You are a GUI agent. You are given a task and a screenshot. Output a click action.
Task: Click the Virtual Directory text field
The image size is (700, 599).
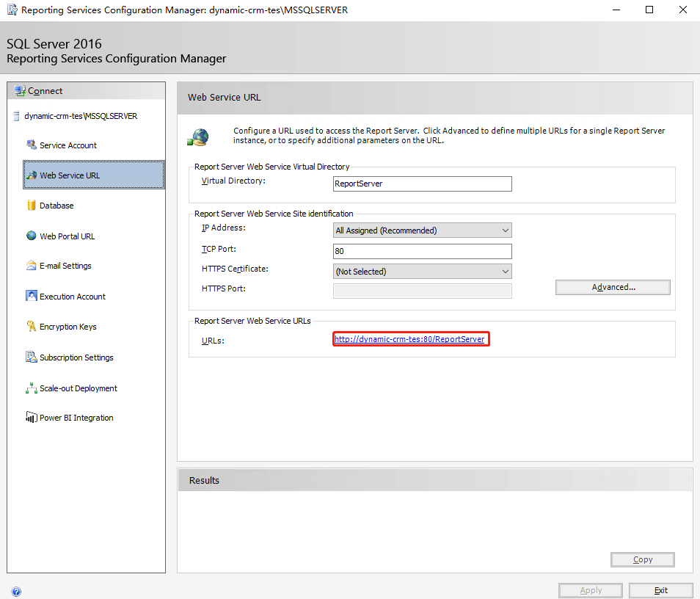coord(423,184)
